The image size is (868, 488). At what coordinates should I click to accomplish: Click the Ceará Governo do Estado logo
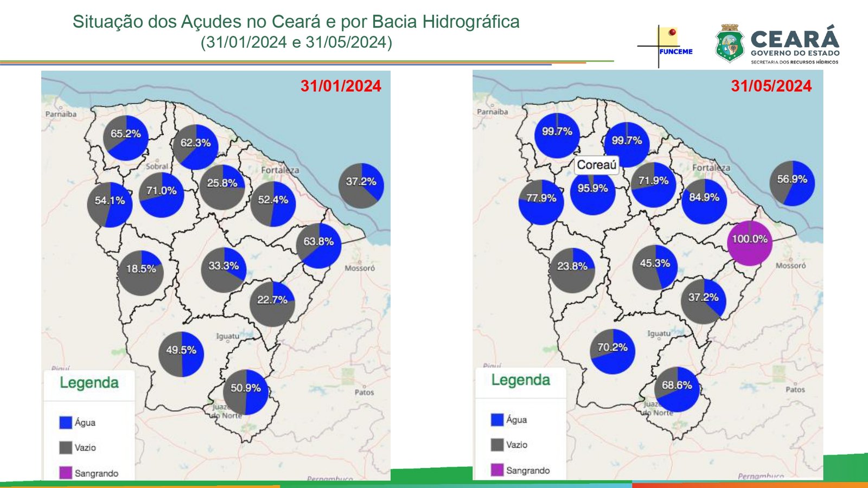777,44
